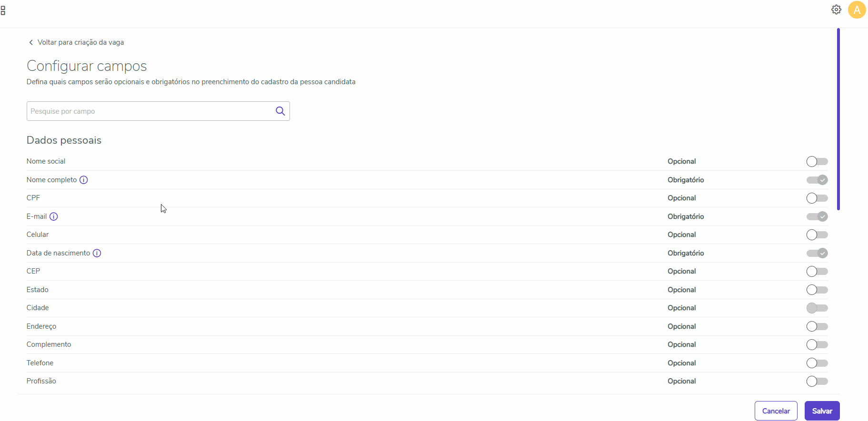The image size is (868, 421).
Task: Show info icon next to E-mail
Action: (54, 216)
